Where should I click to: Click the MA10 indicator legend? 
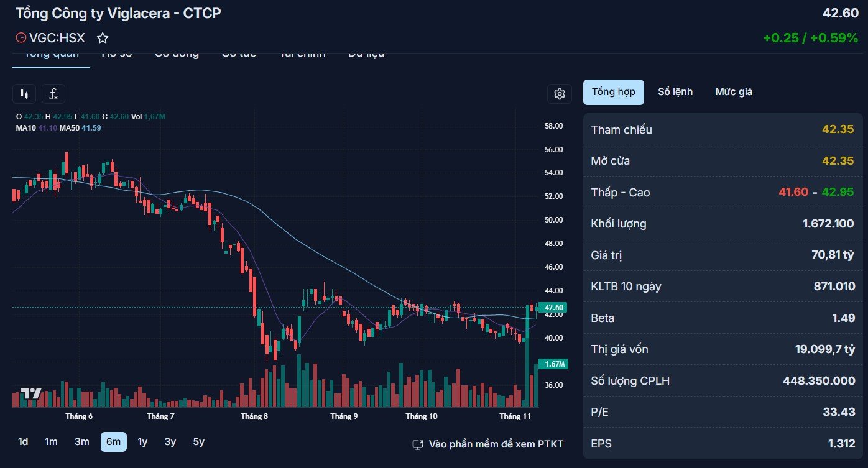coord(36,127)
